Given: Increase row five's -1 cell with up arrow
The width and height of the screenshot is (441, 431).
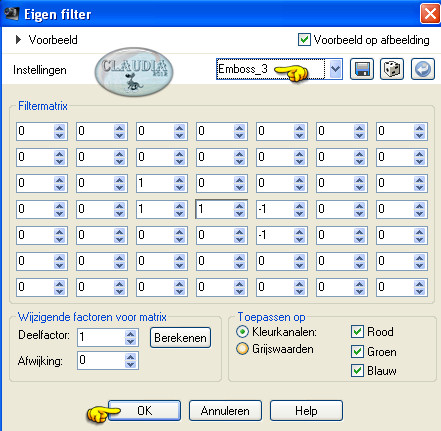Looking at the screenshot, I should [299, 231].
